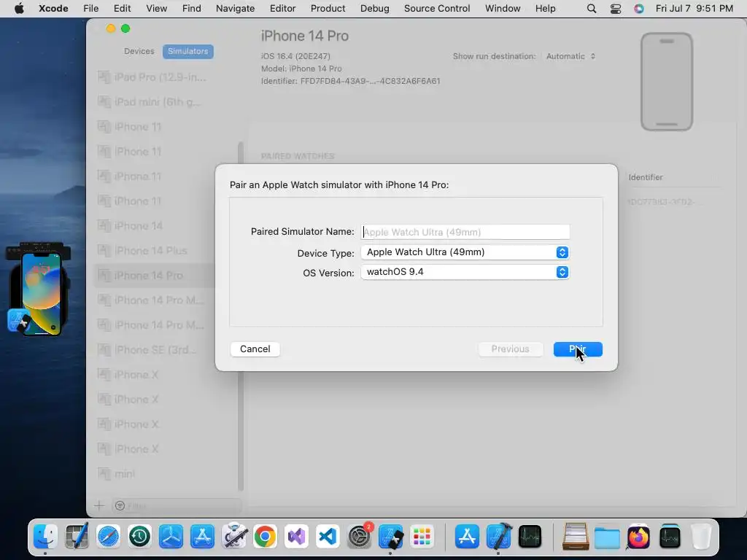The height and width of the screenshot is (560, 747).
Task: Select iPhone SE (3rd... simulator row
Action: (153, 349)
